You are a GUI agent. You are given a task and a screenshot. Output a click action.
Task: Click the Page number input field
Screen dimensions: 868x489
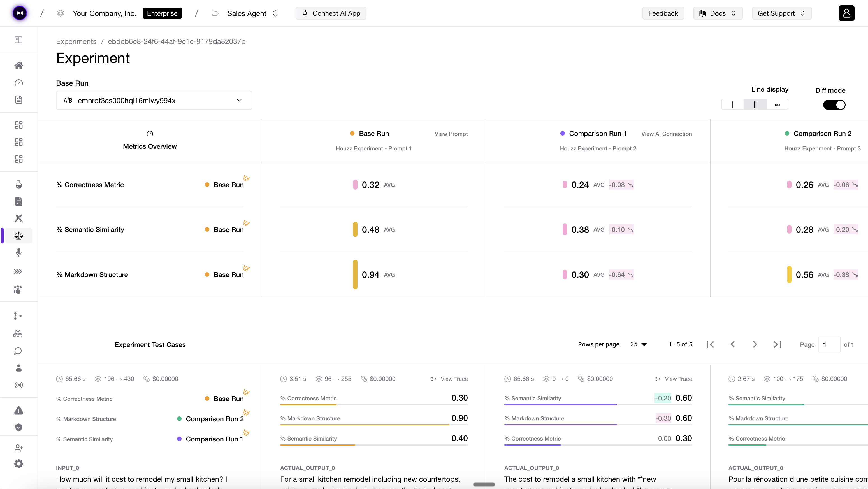click(x=829, y=344)
